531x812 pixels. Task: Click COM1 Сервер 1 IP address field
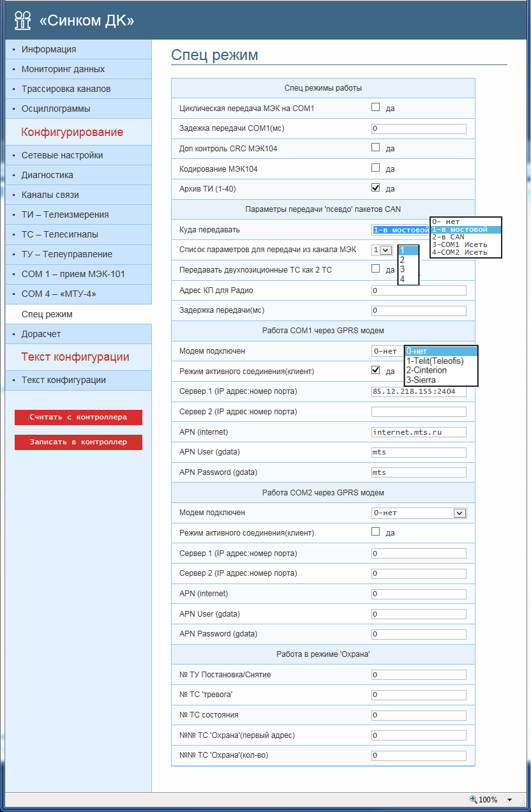tap(419, 391)
